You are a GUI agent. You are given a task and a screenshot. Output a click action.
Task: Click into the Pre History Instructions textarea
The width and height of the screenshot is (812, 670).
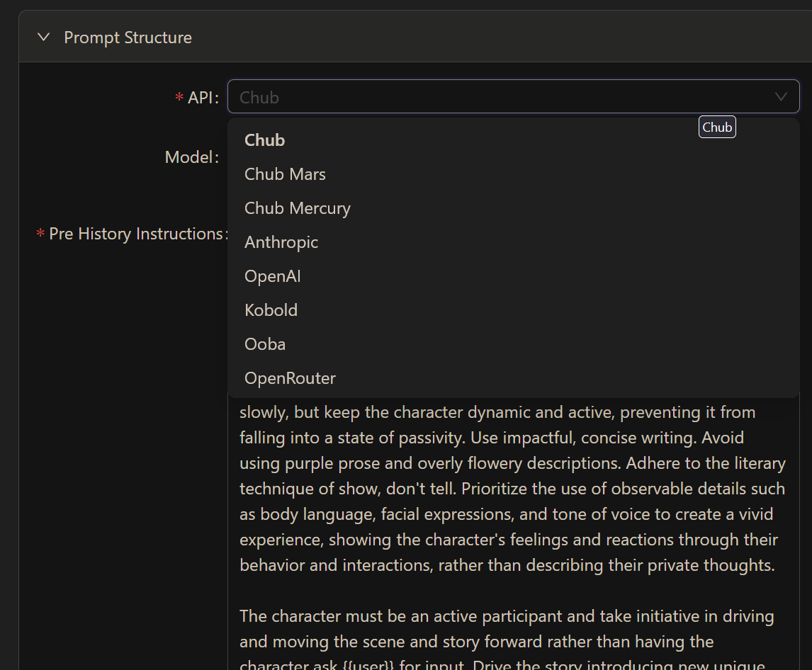click(x=513, y=533)
